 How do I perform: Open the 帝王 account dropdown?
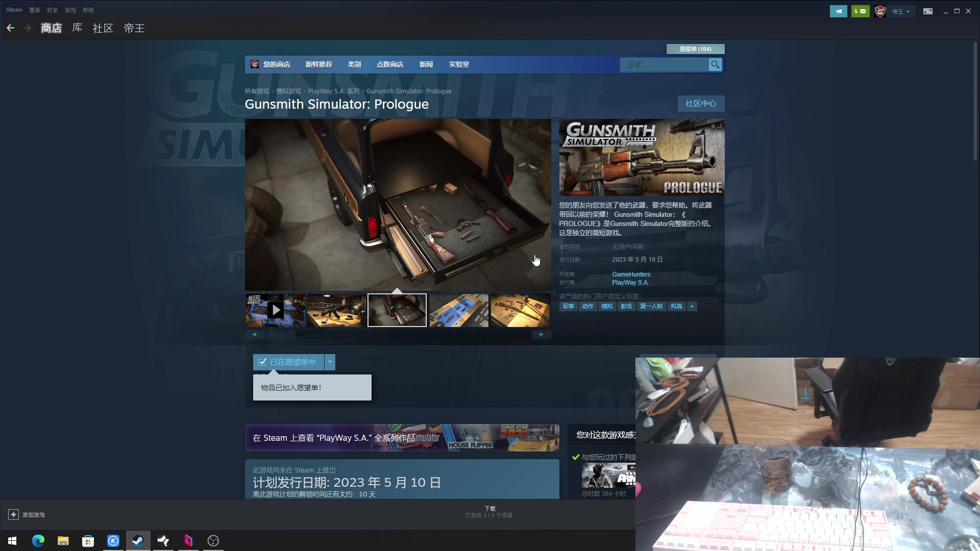tap(901, 11)
